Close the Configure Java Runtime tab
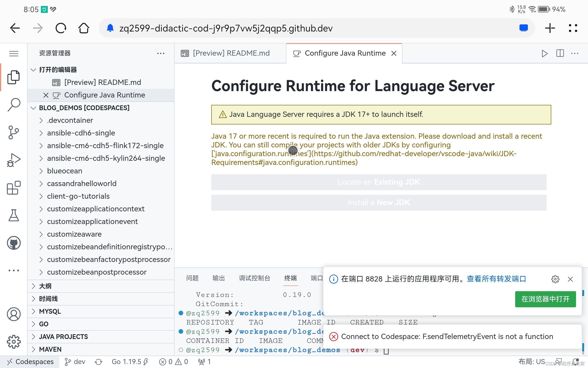 point(394,53)
